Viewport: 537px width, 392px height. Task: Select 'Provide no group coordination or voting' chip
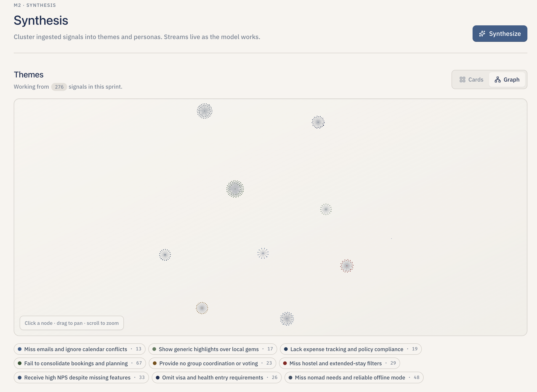[x=212, y=363]
